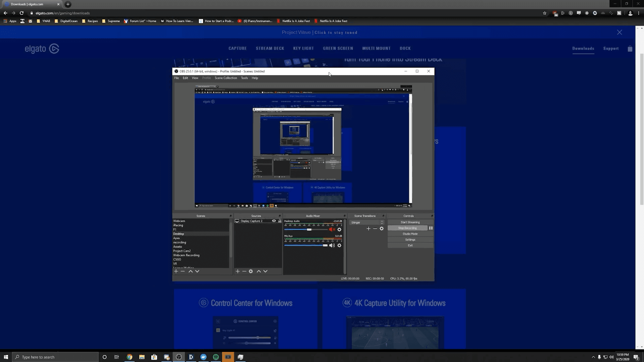The width and height of the screenshot is (644, 362).
Task: Click Exit button in OBS Controls
Action: pyautogui.click(x=410, y=245)
